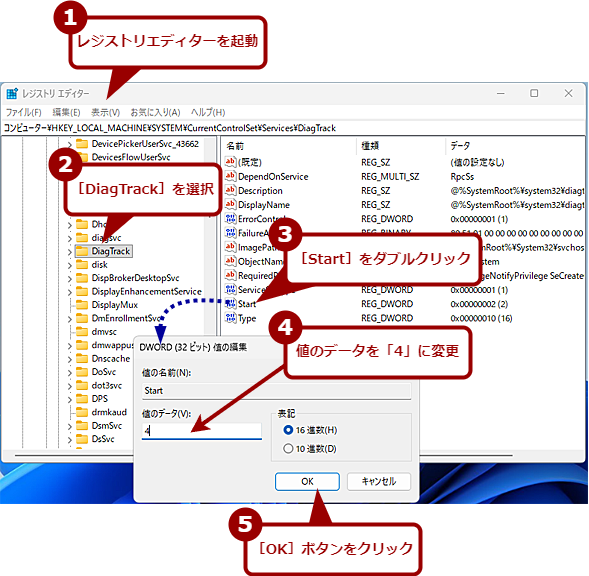This screenshot has height=576, width=589.
Task: Open the ファイル(F) menu
Action: tap(24, 112)
